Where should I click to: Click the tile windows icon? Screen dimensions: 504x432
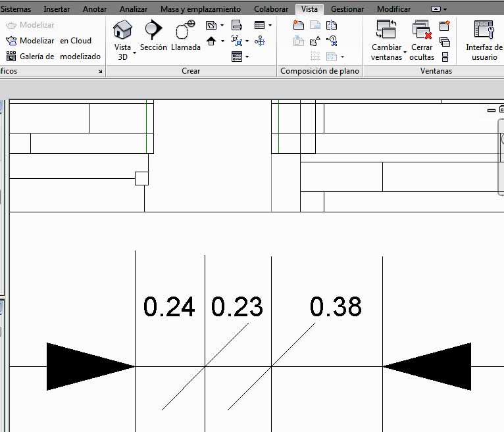click(445, 57)
